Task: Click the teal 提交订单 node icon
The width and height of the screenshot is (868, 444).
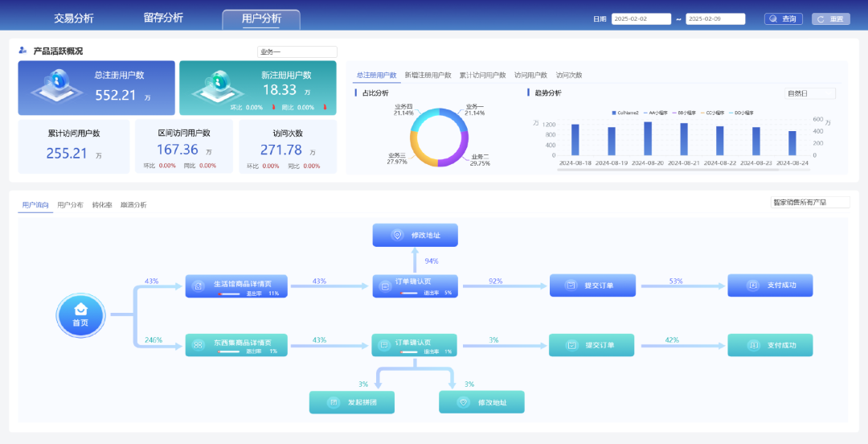Action: (571, 345)
